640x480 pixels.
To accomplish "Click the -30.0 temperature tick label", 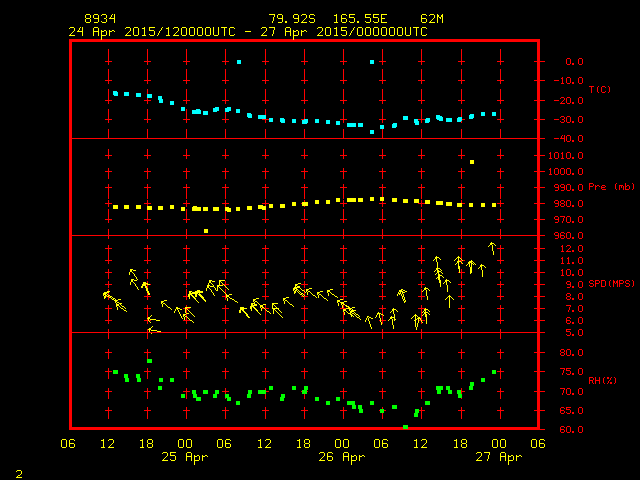I will pos(569,120).
